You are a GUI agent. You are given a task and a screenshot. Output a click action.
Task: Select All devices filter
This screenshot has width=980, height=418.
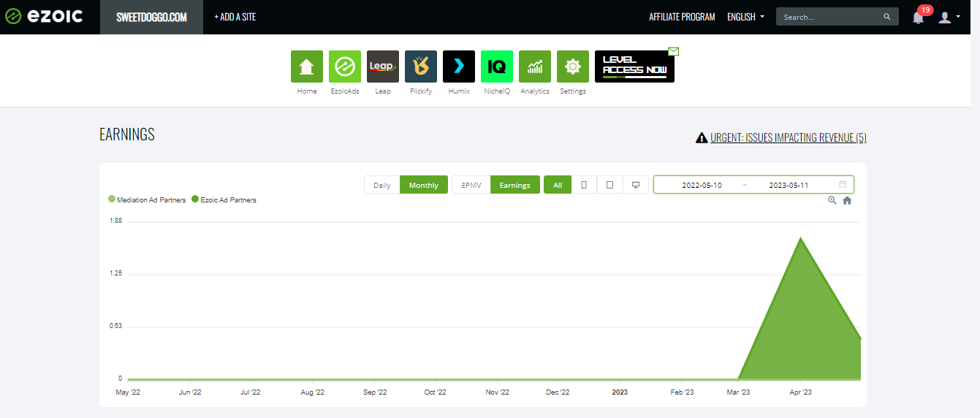(558, 185)
